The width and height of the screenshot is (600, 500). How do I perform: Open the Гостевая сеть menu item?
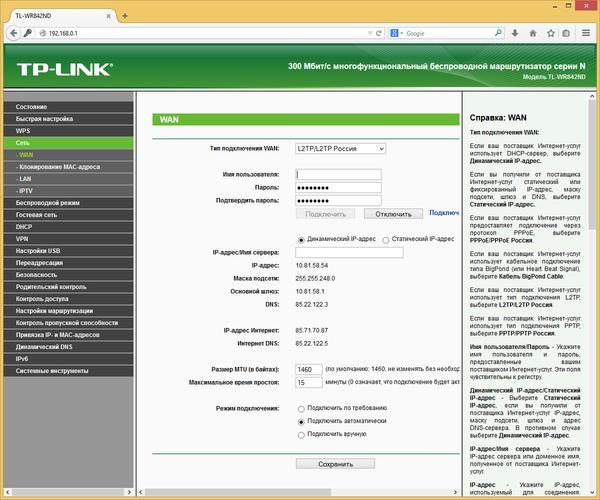69,215
